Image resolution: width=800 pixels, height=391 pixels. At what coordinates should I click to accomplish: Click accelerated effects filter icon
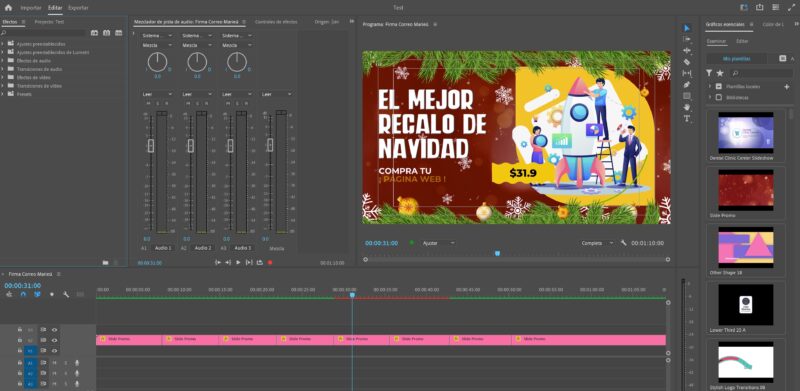(x=94, y=33)
